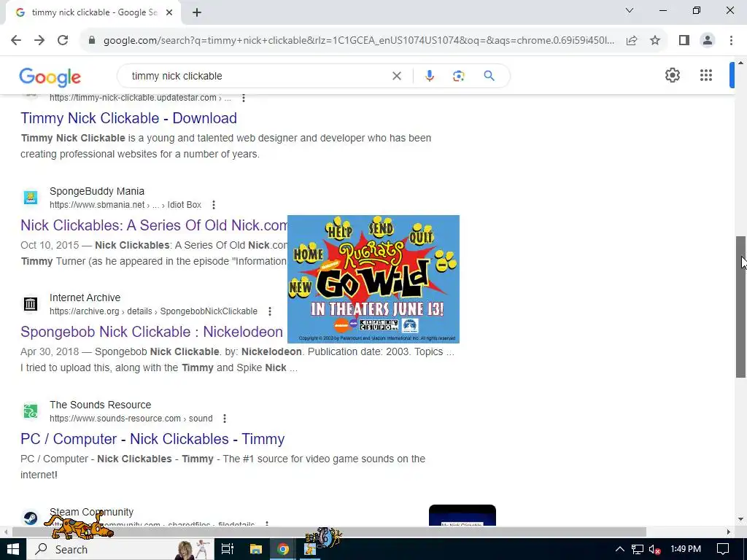Click the running dog desktop character
This screenshot has width=747, height=560.
pyautogui.click(x=80, y=525)
